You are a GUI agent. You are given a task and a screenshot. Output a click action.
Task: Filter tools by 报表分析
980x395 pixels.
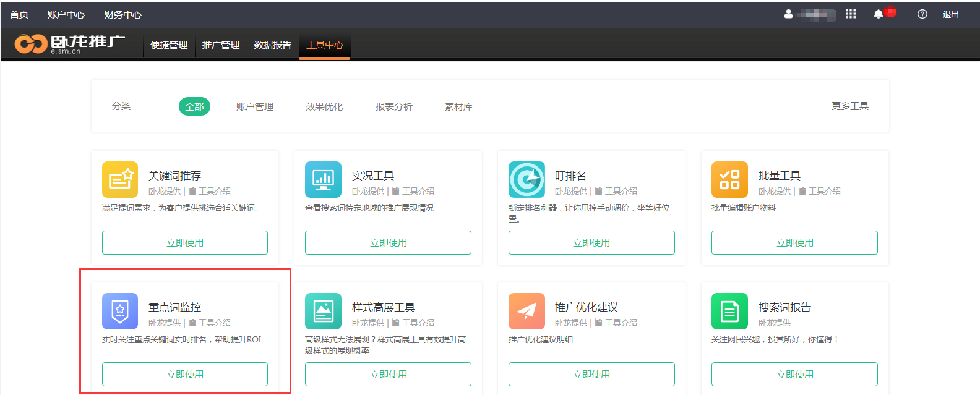(394, 106)
